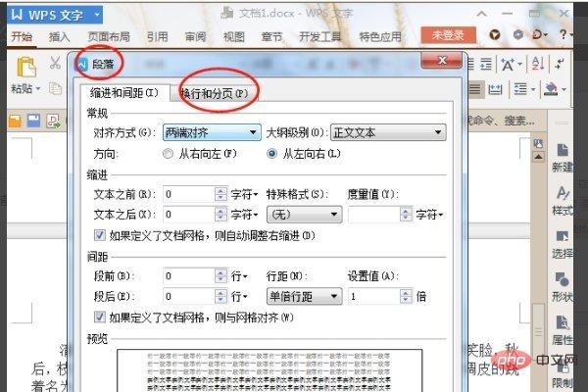Click the browse icon above scrollbar arrow

point(538,143)
